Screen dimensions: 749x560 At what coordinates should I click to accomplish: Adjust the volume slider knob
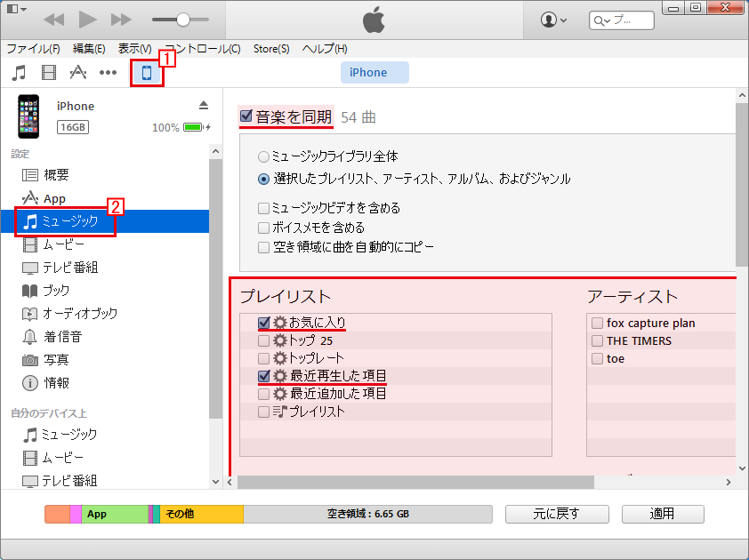[x=183, y=20]
